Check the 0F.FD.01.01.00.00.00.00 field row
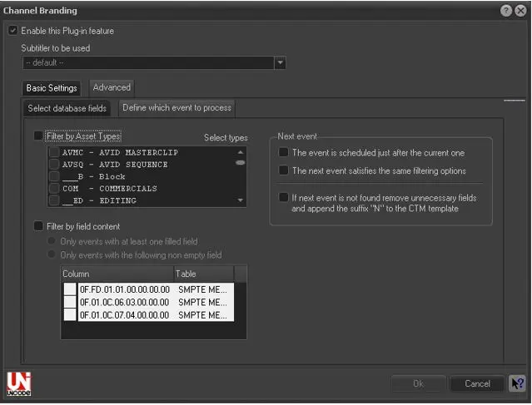The height and width of the screenshot is (405, 532). pyautogui.click(x=71, y=289)
